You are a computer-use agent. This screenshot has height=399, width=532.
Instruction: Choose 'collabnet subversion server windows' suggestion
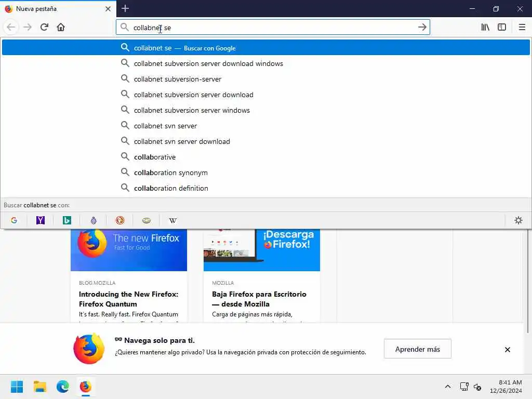pos(265,110)
